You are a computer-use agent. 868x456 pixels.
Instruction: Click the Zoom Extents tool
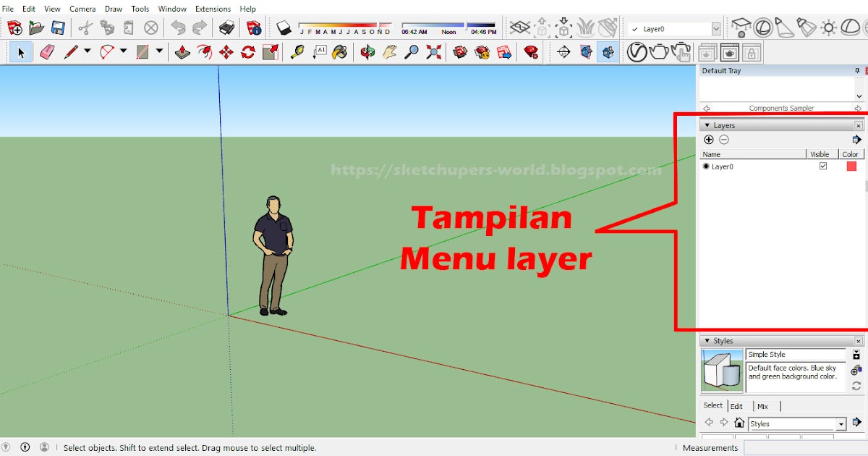pyautogui.click(x=433, y=52)
